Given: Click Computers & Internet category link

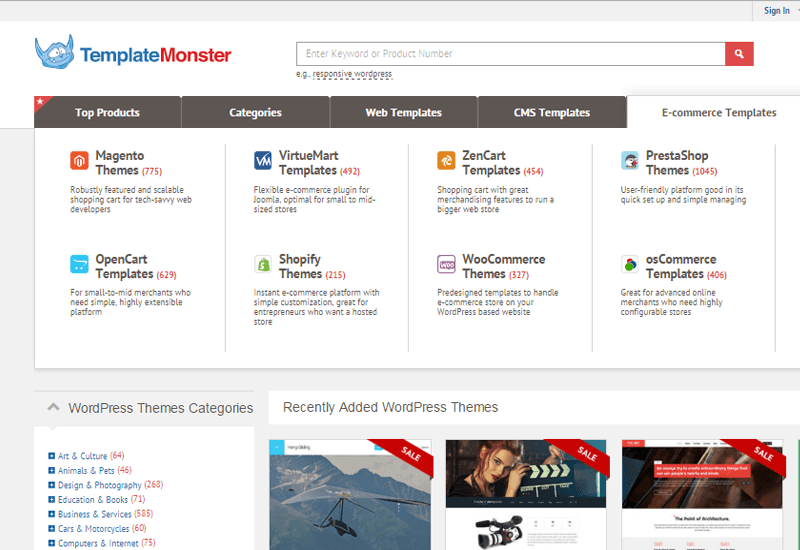Looking at the screenshot, I should coord(98,543).
